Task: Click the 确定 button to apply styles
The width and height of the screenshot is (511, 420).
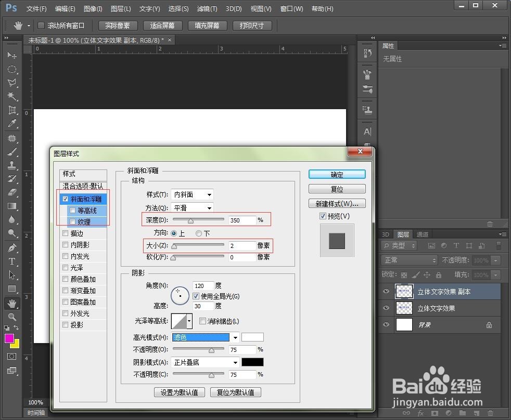Action: pyautogui.click(x=336, y=174)
